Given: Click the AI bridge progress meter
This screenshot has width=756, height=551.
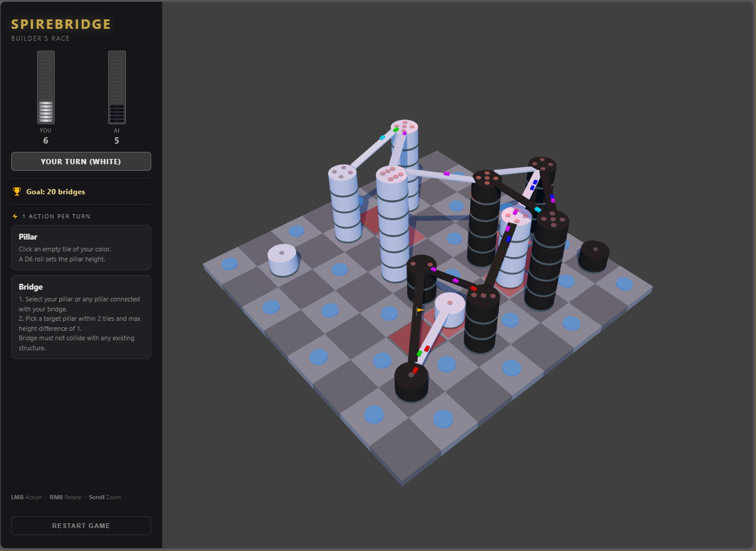Looking at the screenshot, I should 116,87.
